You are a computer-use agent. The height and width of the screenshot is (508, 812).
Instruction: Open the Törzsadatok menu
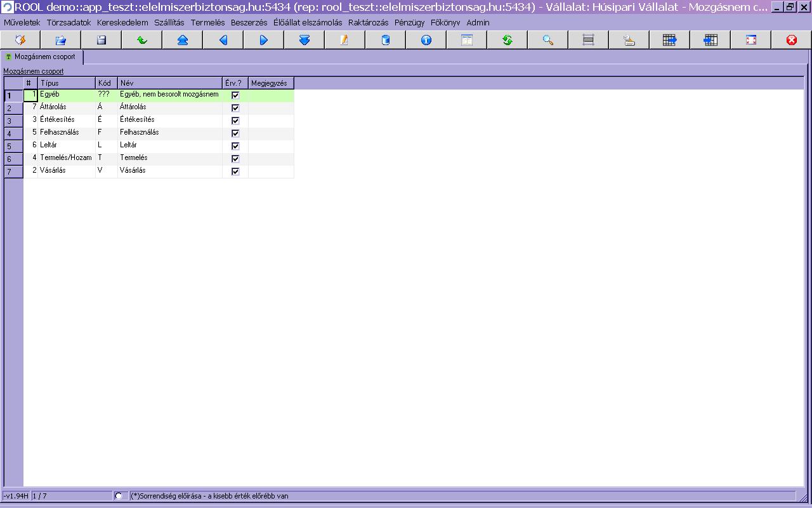pyautogui.click(x=69, y=22)
